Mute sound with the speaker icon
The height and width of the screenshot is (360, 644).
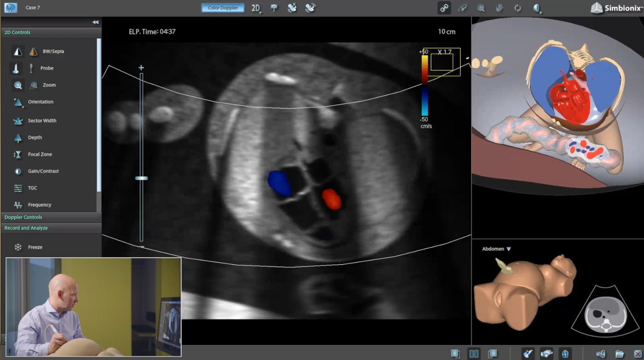601,354
